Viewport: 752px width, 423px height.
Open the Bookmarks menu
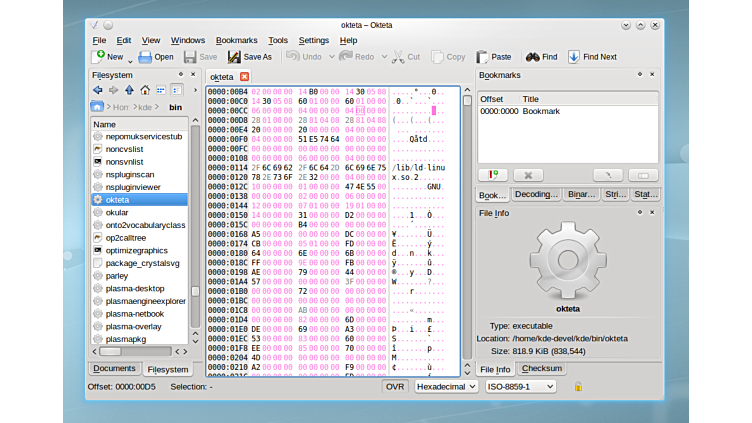click(x=236, y=40)
